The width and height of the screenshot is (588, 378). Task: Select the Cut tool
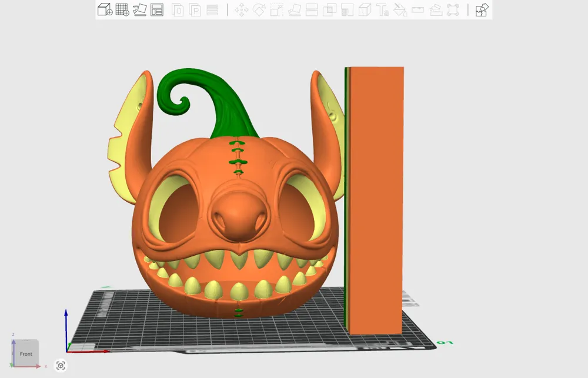[x=312, y=10]
